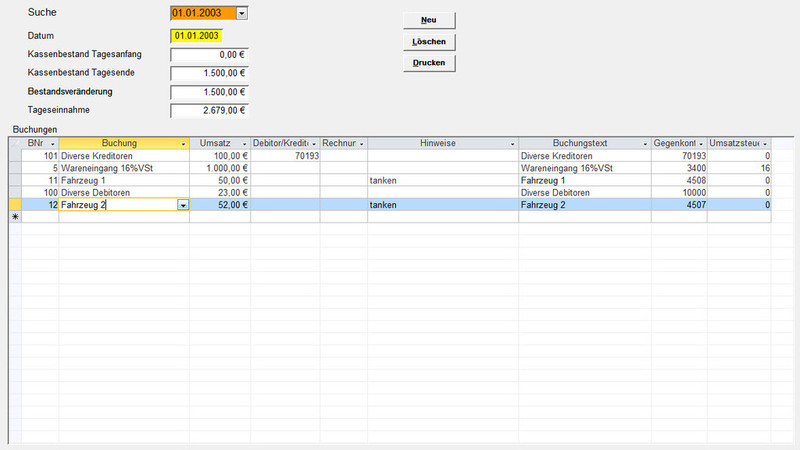This screenshot has height=450, width=800.
Task: Select the new record row marked with asterisk
Action: (x=15, y=217)
